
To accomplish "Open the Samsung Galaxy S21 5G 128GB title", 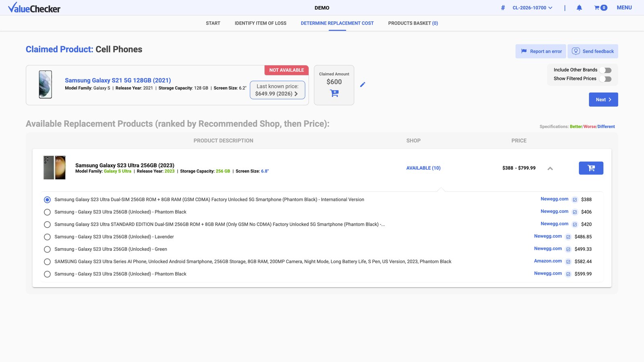I will [x=118, y=80].
